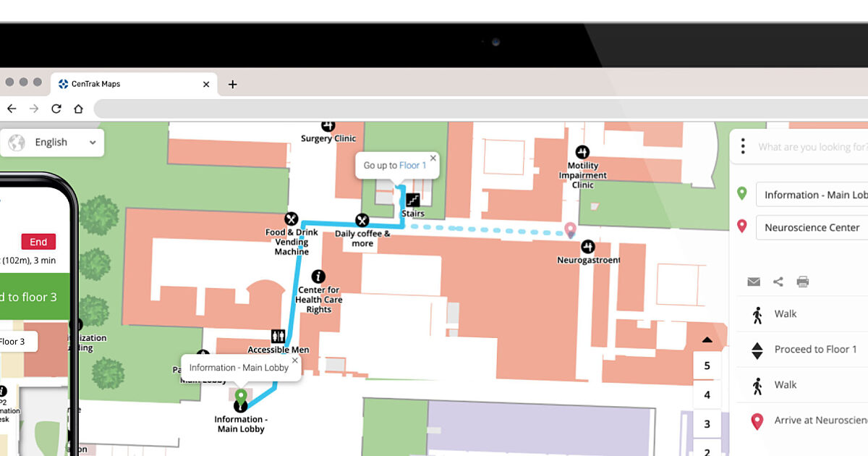868x456 pixels.
Task: Click the Stairs icon on map
Action: point(413,200)
